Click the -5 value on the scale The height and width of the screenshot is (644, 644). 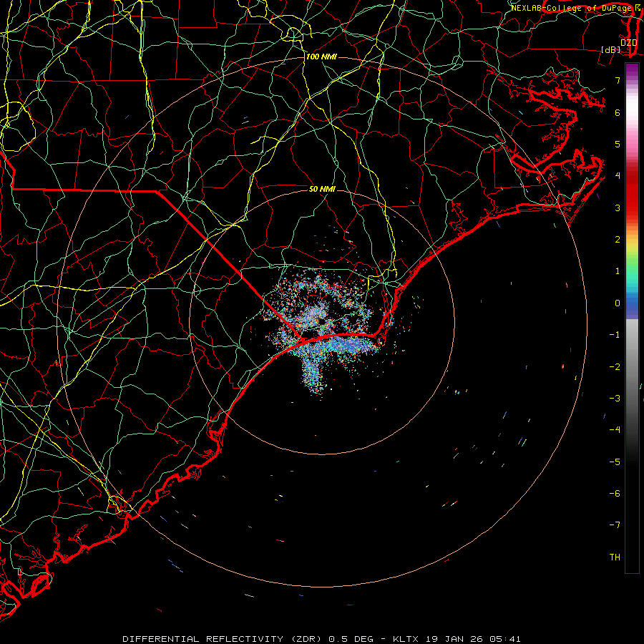pos(615,462)
